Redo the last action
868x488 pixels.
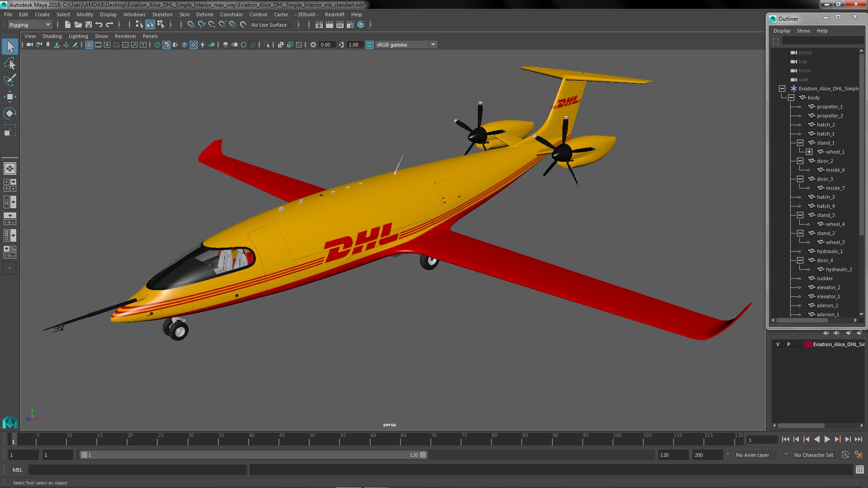click(x=109, y=25)
